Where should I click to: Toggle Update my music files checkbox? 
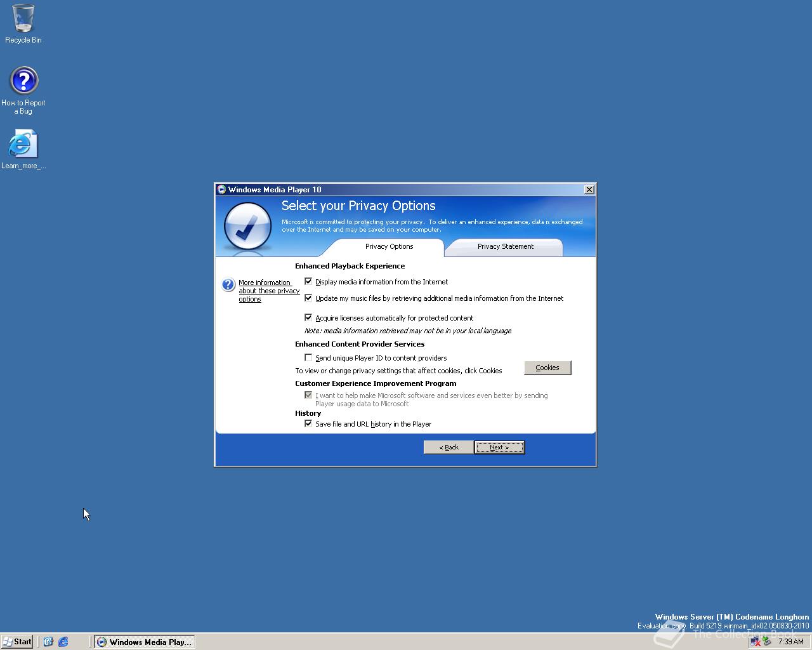click(308, 298)
